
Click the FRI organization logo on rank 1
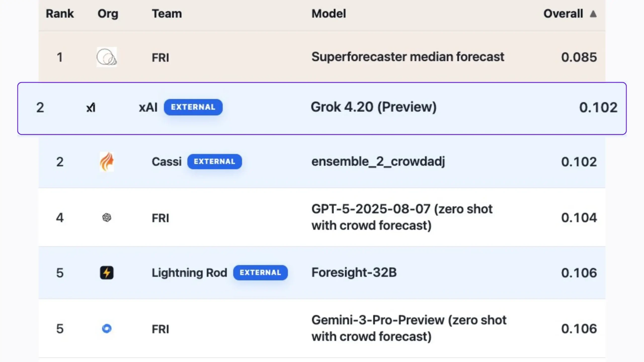coord(107,57)
